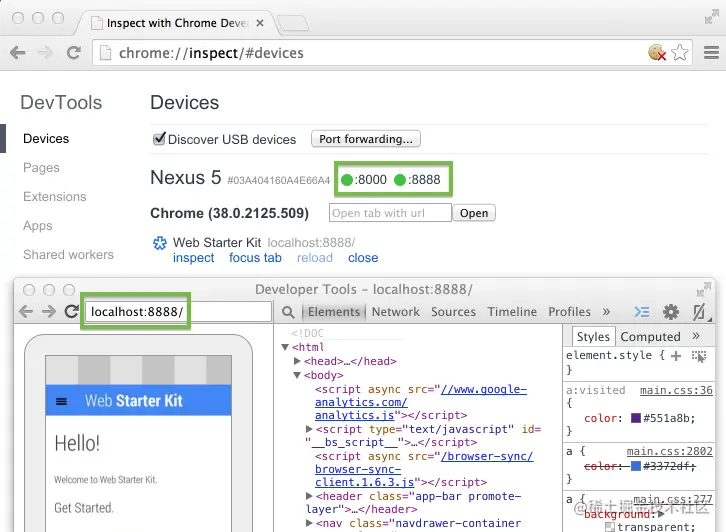Screen dimensions: 726x532
Task: Toggle Discover USB devices checkbox
Action: click(x=159, y=138)
